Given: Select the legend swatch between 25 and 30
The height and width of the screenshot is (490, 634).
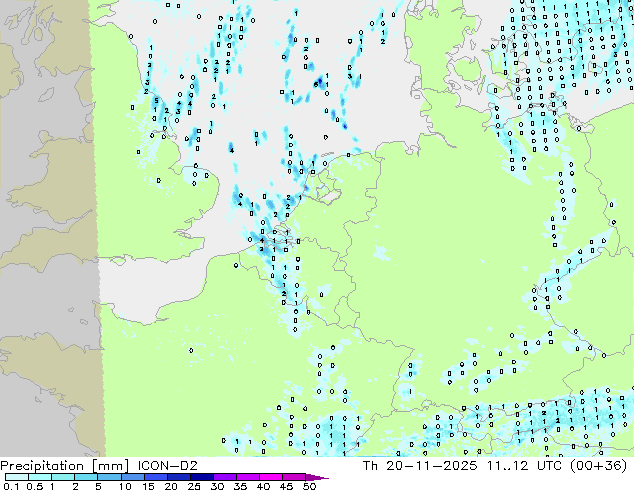Looking at the screenshot, I should pyautogui.click(x=201, y=477).
